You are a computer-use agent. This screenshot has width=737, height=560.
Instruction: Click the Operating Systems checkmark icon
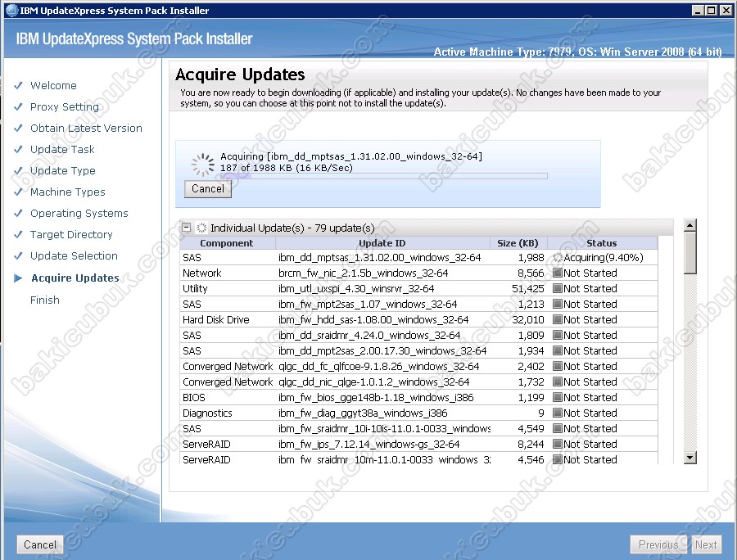pyautogui.click(x=18, y=214)
